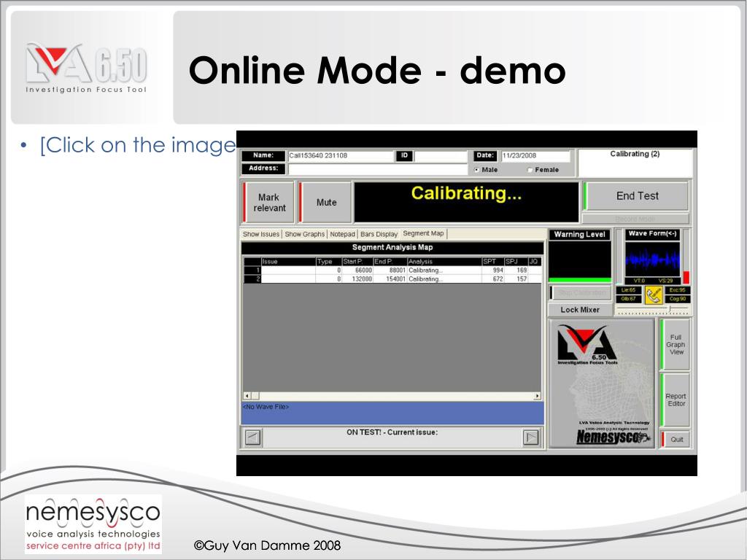747x560 pixels.
Task: Select the Segment Map tab
Action: coord(423,233)
